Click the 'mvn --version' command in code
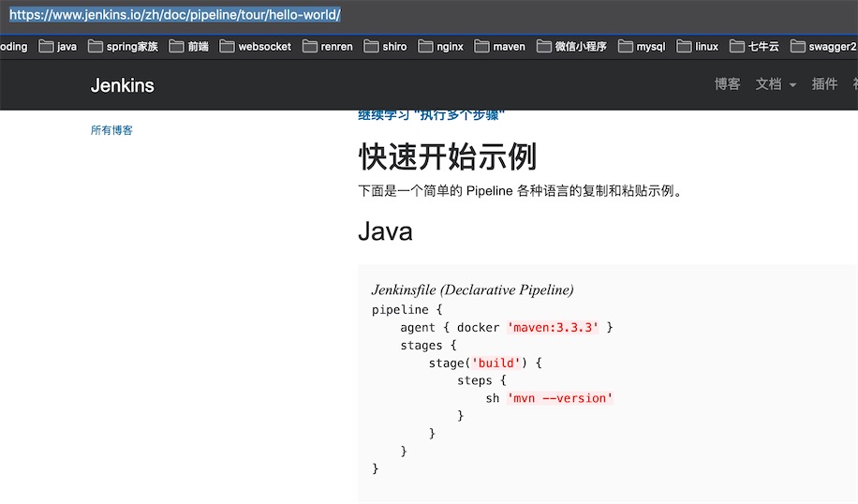The width and height of the screenshot is (858, 504). tap(560, 398)
